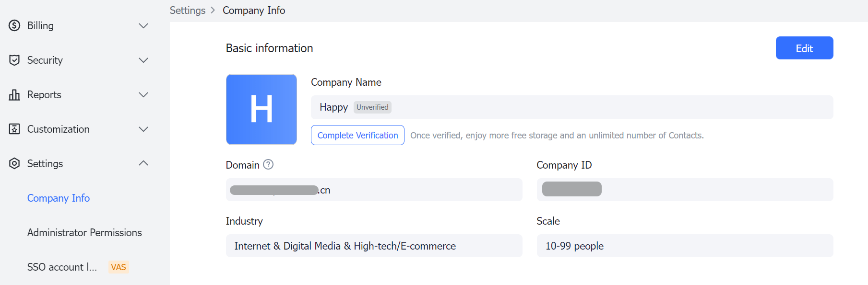Expand the Billing section
This screenshot has width=868, height=285.
[x=143, y=25]
